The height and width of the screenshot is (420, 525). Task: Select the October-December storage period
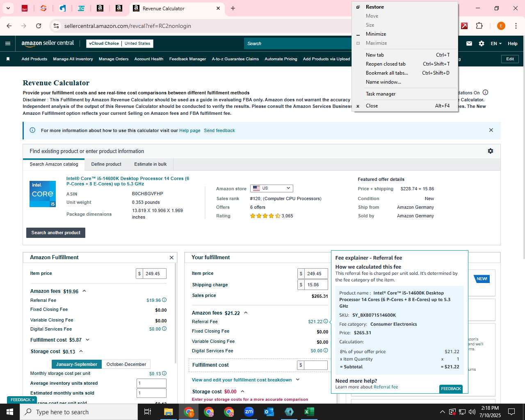(x=126, y=364)
